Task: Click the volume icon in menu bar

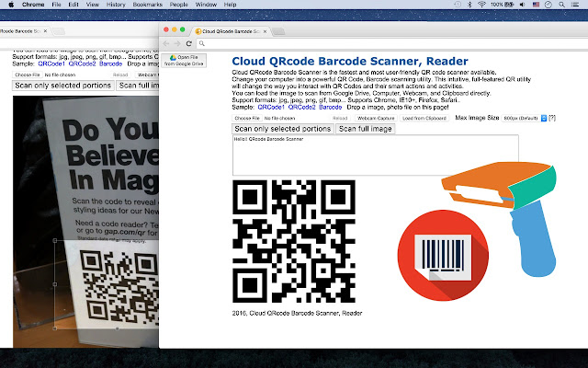Action: coord(522,5)
